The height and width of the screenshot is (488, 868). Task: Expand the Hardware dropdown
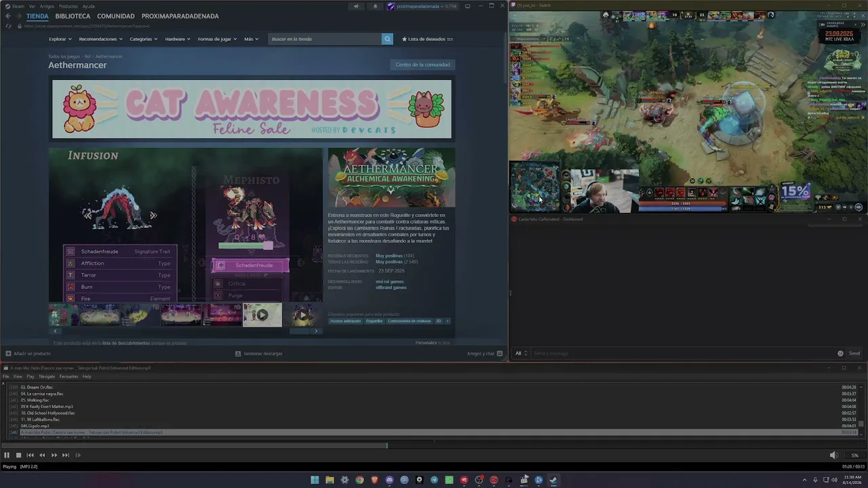(178, 39)
